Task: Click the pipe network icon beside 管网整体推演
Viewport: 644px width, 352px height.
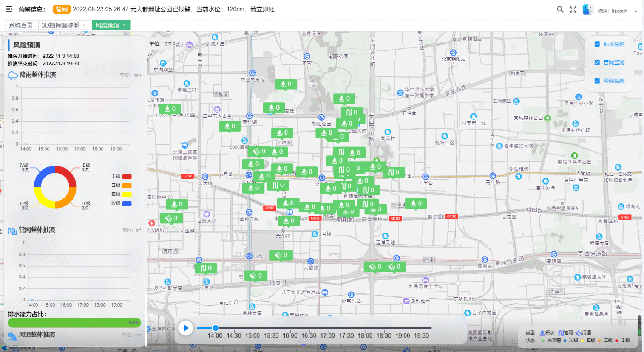Action: [12, 230]
